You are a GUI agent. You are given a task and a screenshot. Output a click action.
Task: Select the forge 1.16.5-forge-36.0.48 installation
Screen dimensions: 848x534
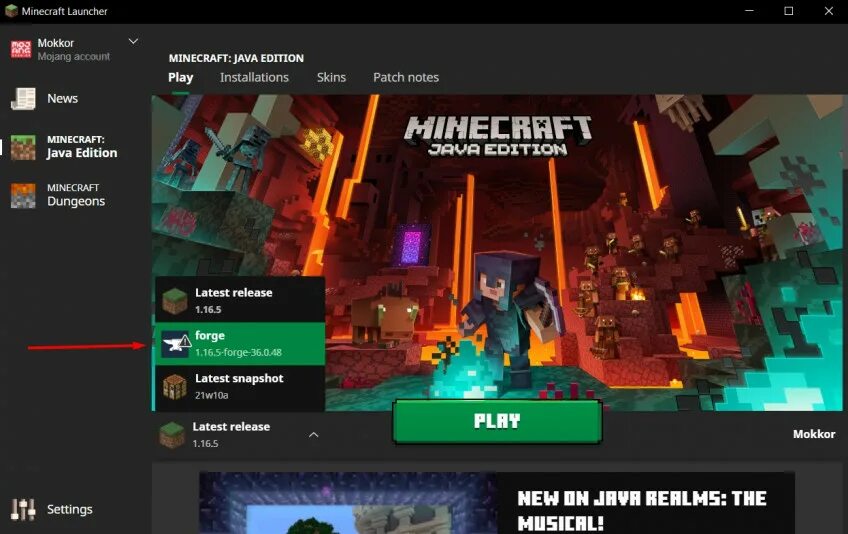point(240,344)
